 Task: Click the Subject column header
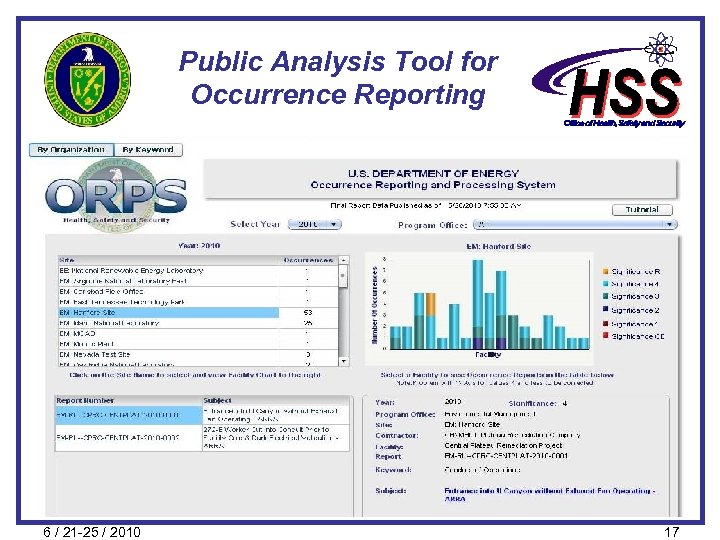pos(276,400)
